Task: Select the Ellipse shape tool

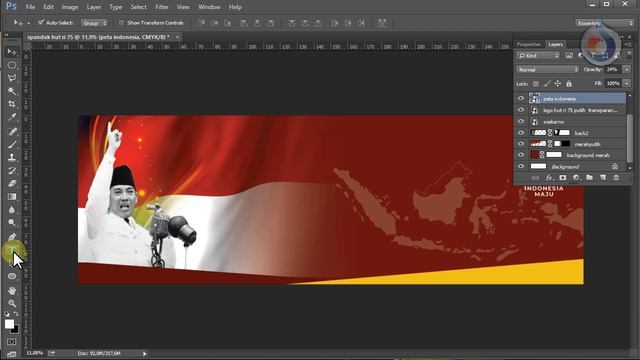Action: pyautogui.click(x=12, y=276)
